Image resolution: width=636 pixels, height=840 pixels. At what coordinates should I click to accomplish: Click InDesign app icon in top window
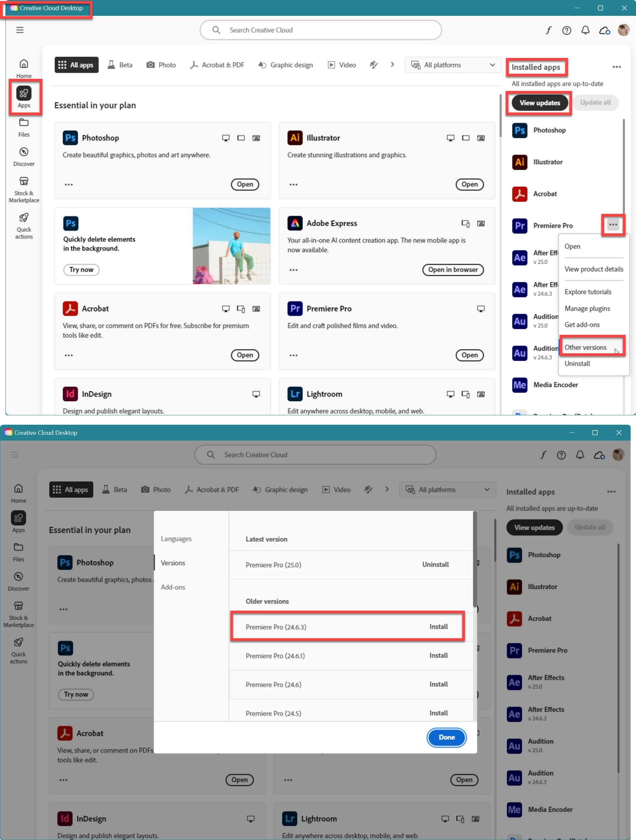70,394
